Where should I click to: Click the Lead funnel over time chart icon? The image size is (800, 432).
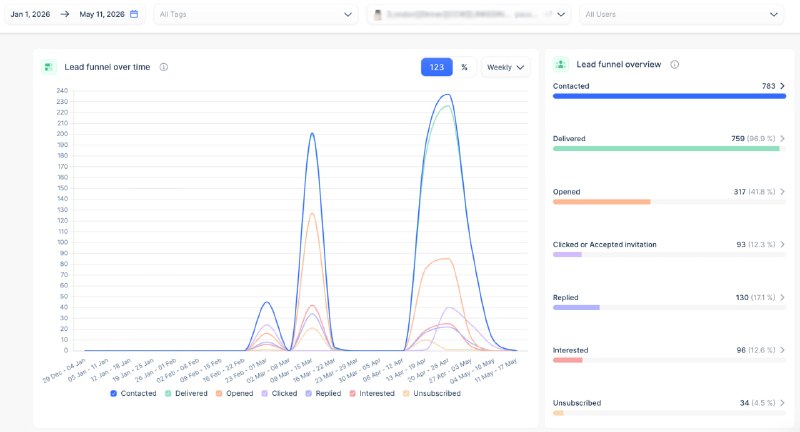click(x=48, y=67)
